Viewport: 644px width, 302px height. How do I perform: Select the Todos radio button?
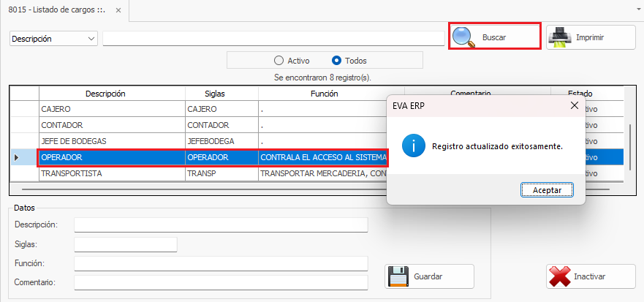pos(337,61)
